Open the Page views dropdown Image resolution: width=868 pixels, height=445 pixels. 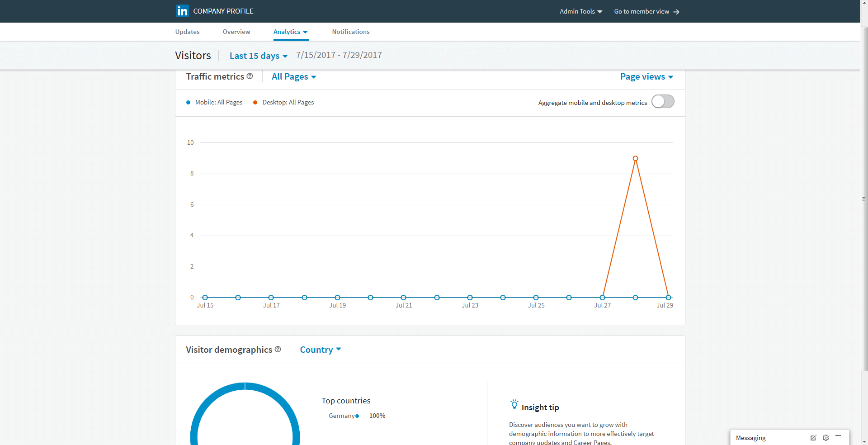click(646, 77)
